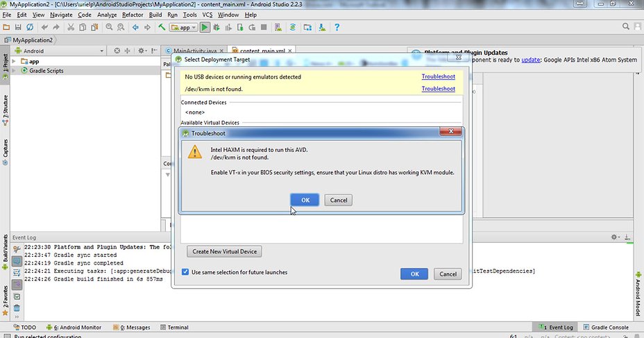
Task: Click Troubleshoot link for /dev/kvm not found
Action: (x=438, y=89)
